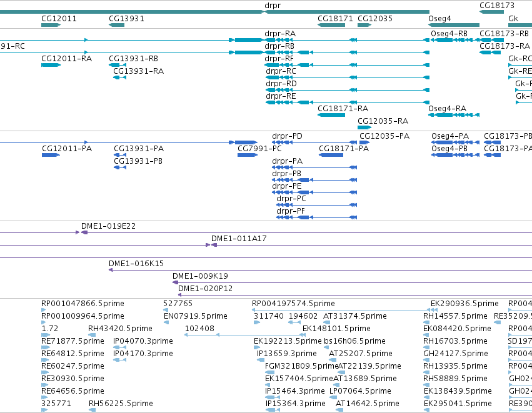Select the CG12011 gene label

click(59, 19)
